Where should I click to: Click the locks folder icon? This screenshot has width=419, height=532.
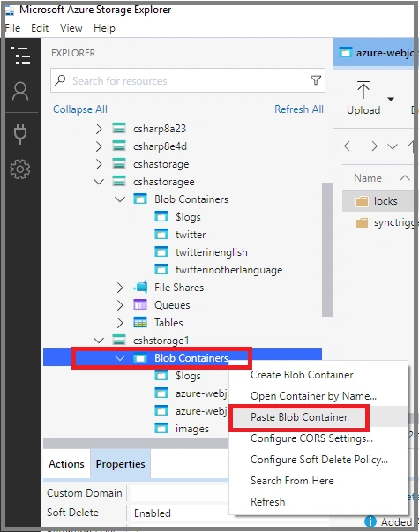[362, 201]
